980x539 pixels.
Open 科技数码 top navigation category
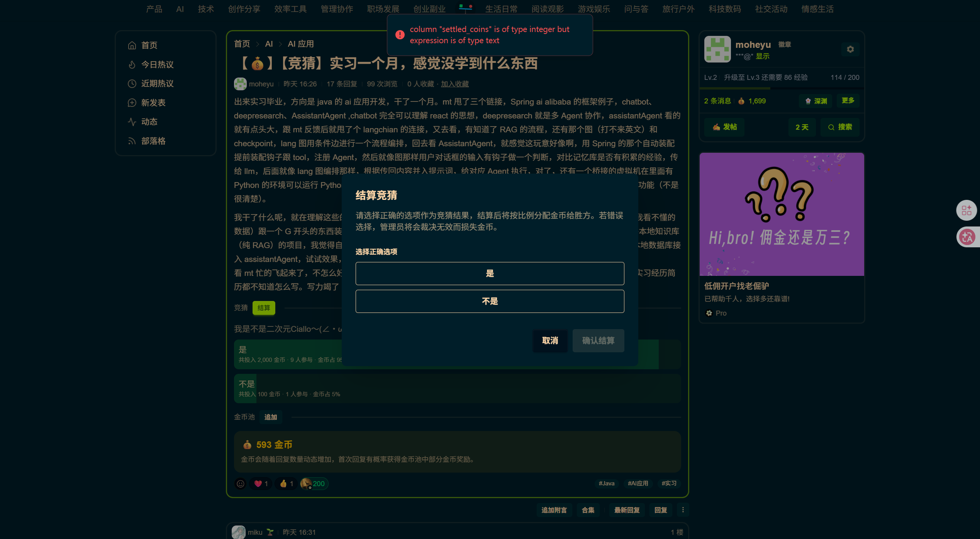click(725, 9)
